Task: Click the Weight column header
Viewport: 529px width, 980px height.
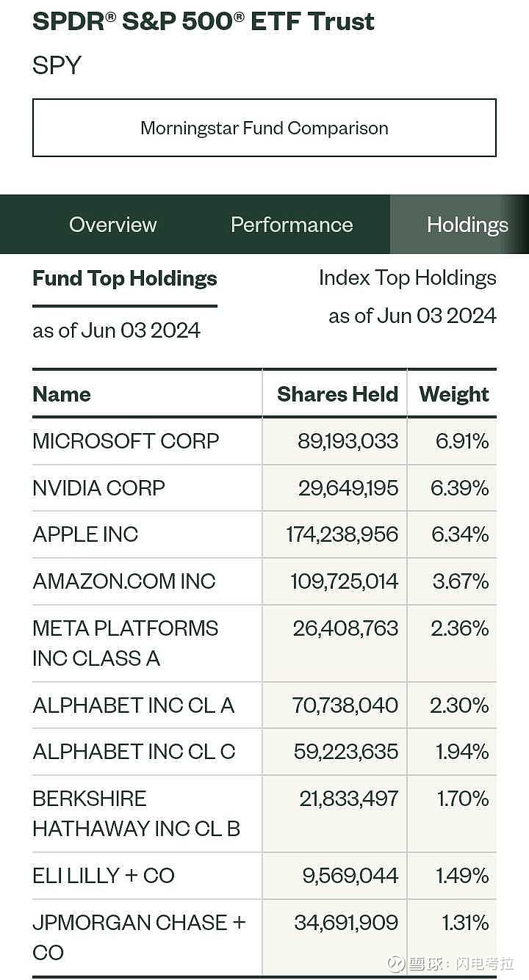Action: click(x=454, y=394)
